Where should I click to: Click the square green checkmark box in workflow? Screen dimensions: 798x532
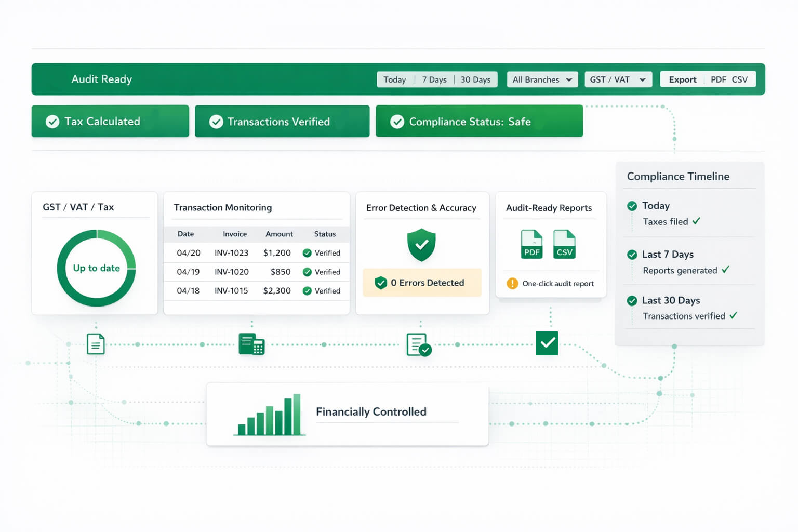point(547,343)
